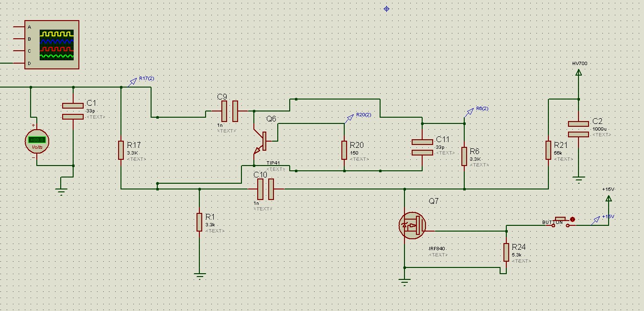The width and height of the screenshot is (644, 311).
Task: Click the 56k value of R21
Action: [x=558, y=153]
